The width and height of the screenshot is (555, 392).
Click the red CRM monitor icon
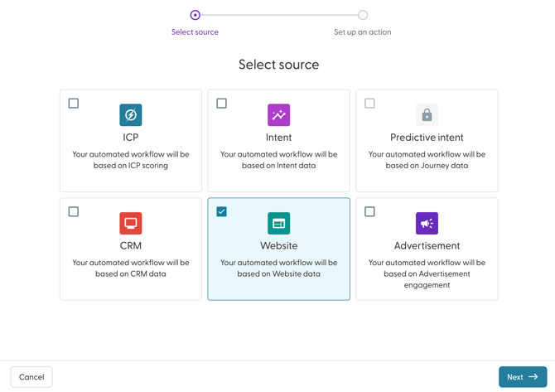pos(131,223)
